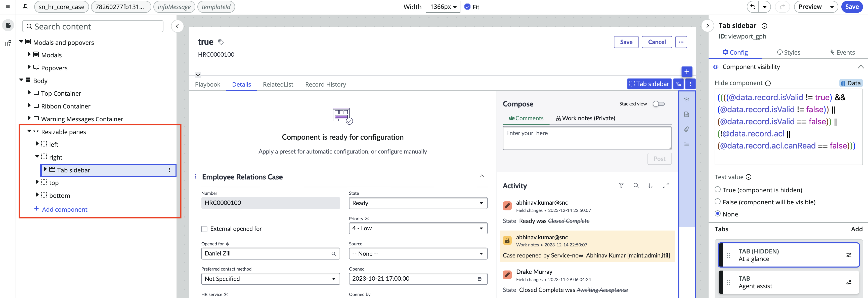868x298 pixels.
Task: Click the Enter your here comment box
Action: [x=587, y=138]
